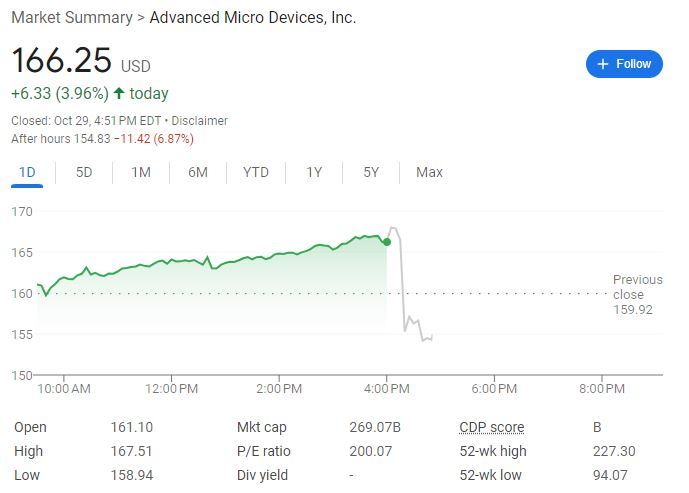Screen dimensions: 689x493
Task: Click the P/E ratio label
Action: click(x=264, y=451)
